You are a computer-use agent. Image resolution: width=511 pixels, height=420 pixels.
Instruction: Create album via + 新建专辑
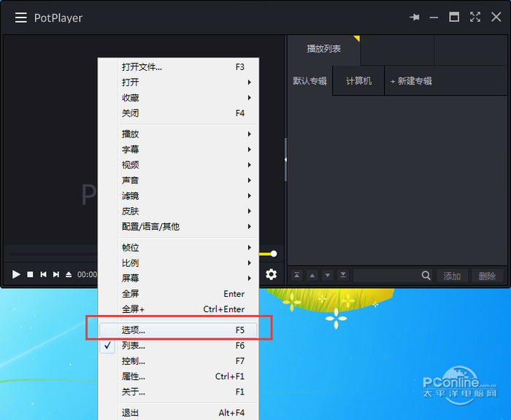point(411,81)
